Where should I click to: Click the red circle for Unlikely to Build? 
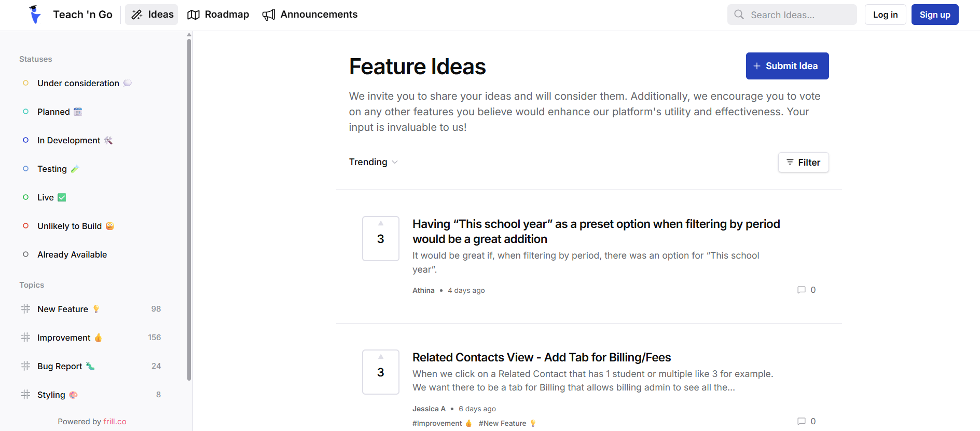[25, 226]
